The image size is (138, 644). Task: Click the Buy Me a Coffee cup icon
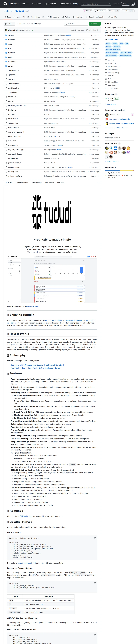(107, 124)
